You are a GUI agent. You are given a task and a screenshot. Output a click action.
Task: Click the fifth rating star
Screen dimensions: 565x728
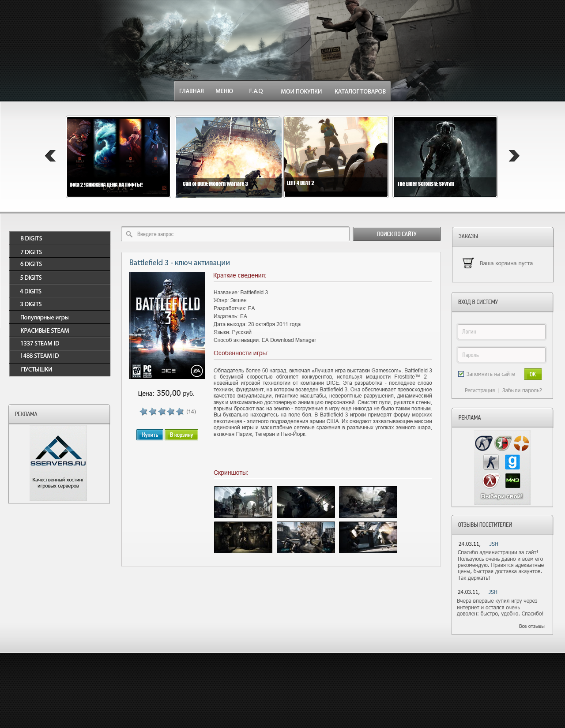pyautogui.click(x=180, y=412)
